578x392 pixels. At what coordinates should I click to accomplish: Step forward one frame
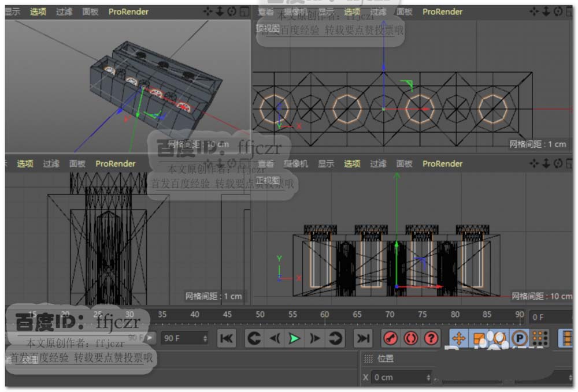pyautogui.click(x=315, y=338)
